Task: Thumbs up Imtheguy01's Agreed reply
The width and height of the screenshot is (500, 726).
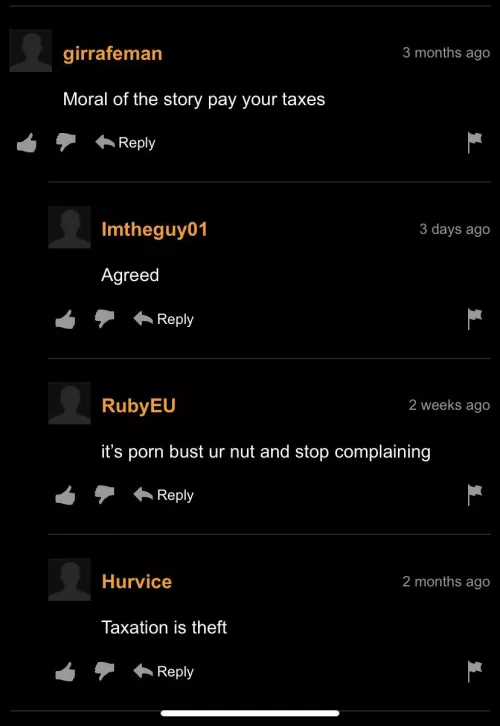Action: click(65, 319)
